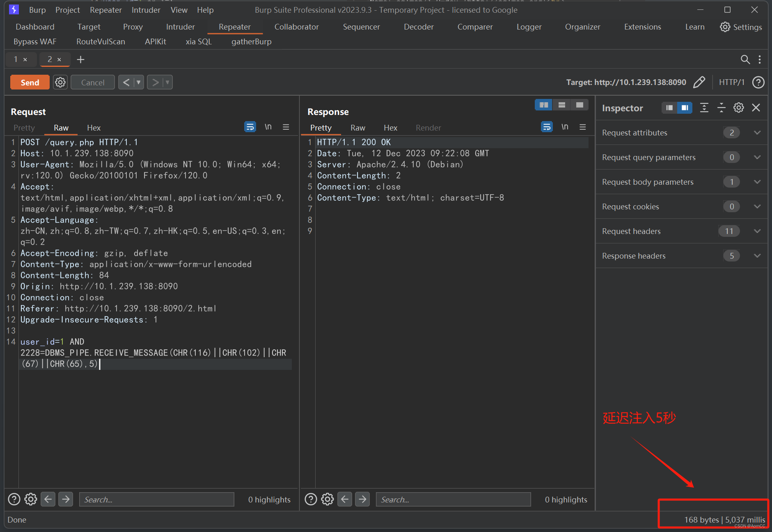This screenshot has width=772, height=532.
Task: Click the Inspector settings gear icon
Action: (x=738, y=108)
